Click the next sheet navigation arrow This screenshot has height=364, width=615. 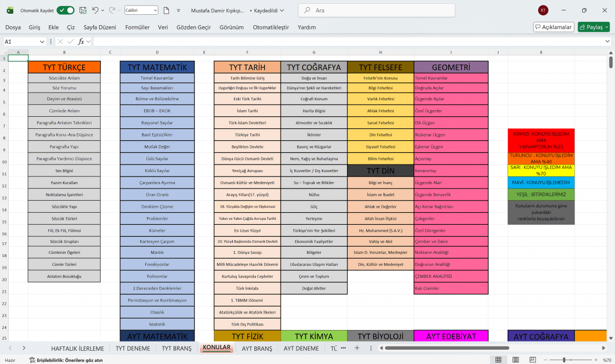(24, 348)
